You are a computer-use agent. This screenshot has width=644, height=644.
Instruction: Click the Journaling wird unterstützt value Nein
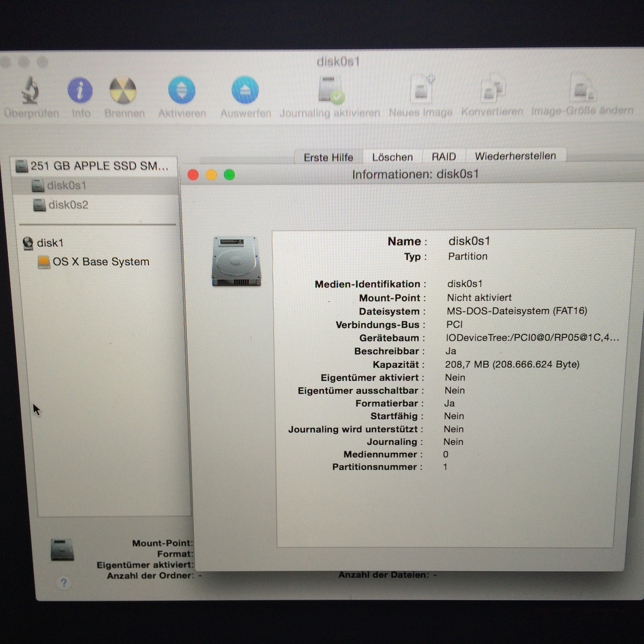pos(453,429)
